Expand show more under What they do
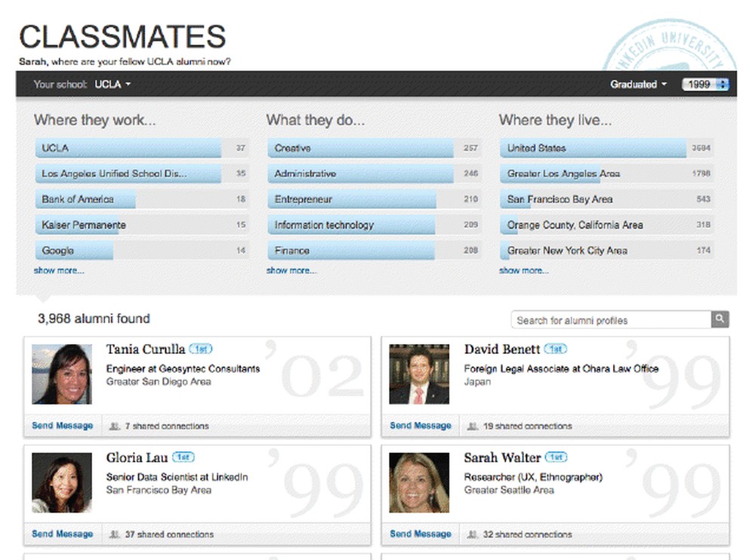Viewport: 743px width, 560px height. [291, 270]
